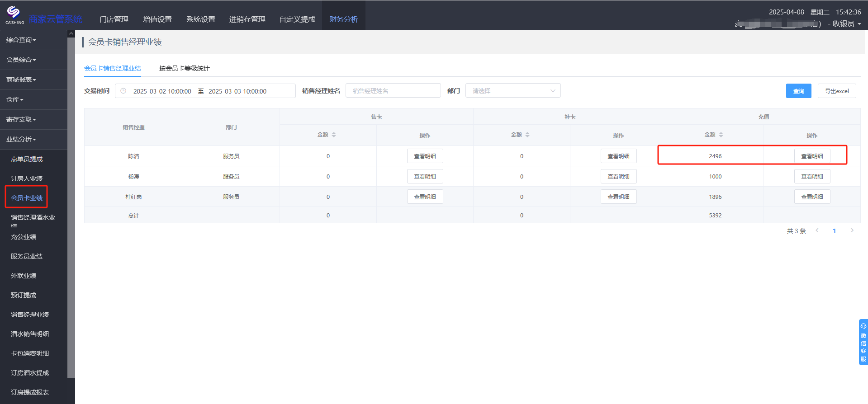Image resolution: width=868 pixels, height=404 pixels.
Task: Sort the 售卡 金额 column
Action: (334, 135)
